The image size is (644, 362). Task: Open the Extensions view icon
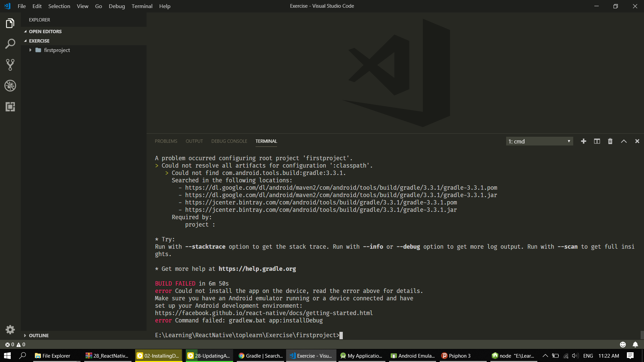pos(10,107)
